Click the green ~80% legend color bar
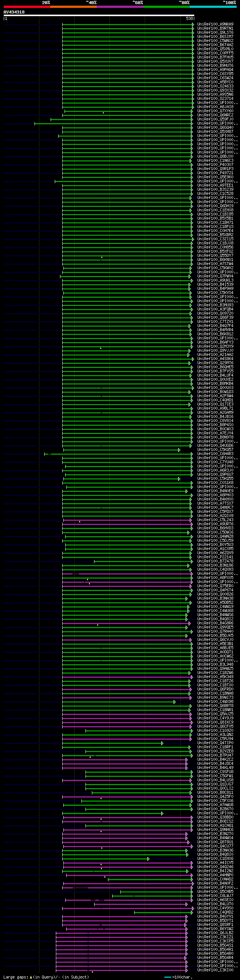240x980 pixels. [x=166, y=7]
